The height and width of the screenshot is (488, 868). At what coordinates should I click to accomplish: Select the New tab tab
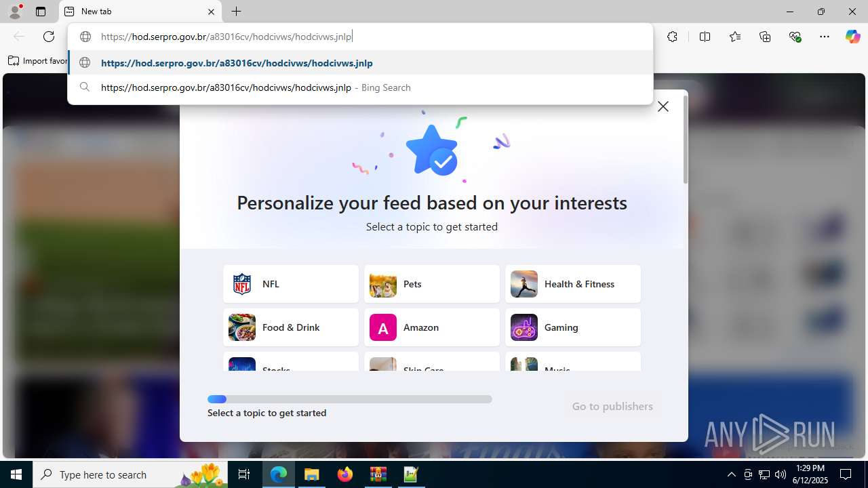tap(140, 12)
